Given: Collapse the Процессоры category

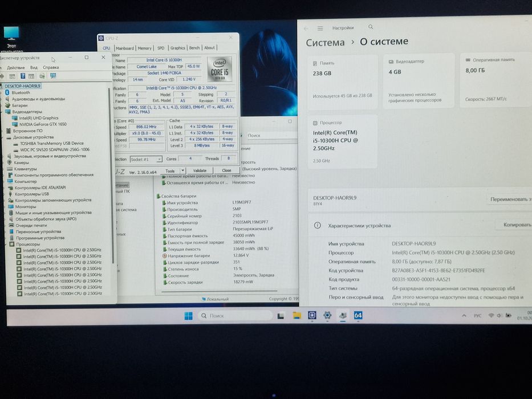Looking at the screenshot, I should (6, 245).
